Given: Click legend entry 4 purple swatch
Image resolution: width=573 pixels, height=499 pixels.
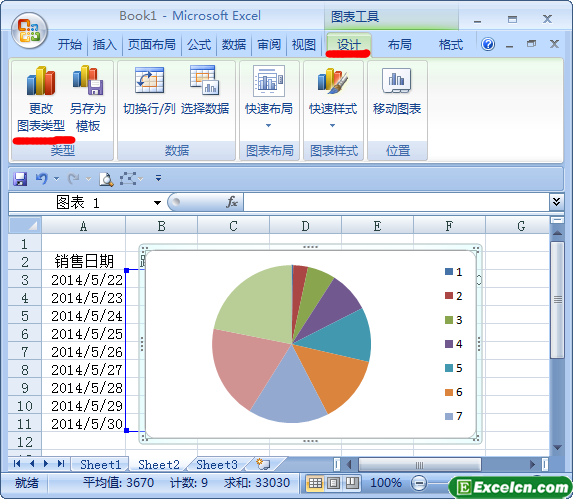Looking at the screenshot, I should coord(449,344).
